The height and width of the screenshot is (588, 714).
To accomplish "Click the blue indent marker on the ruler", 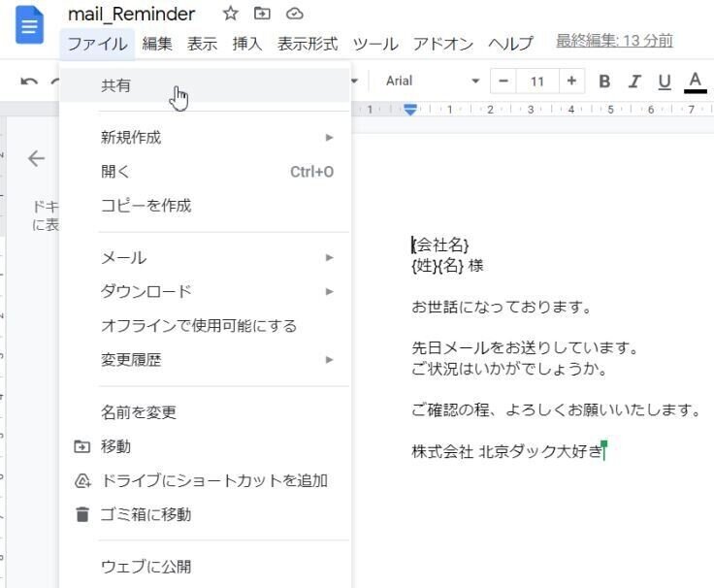I will [410, 110].
